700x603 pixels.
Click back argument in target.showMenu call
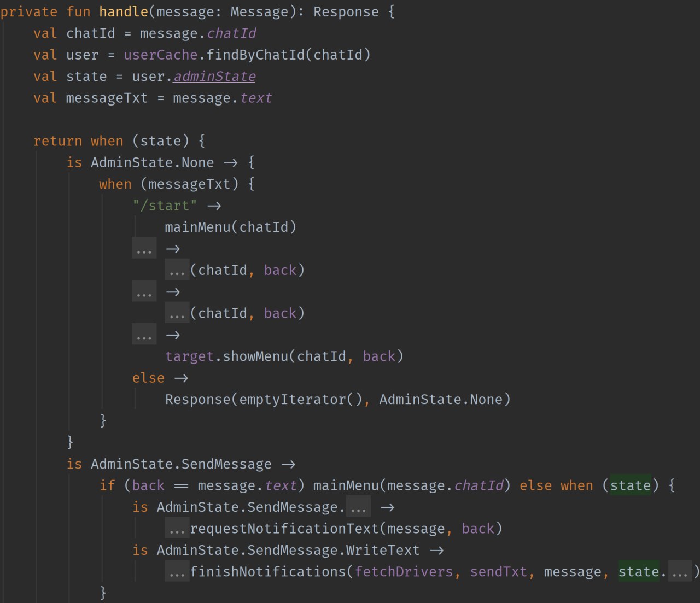[379, 356]
